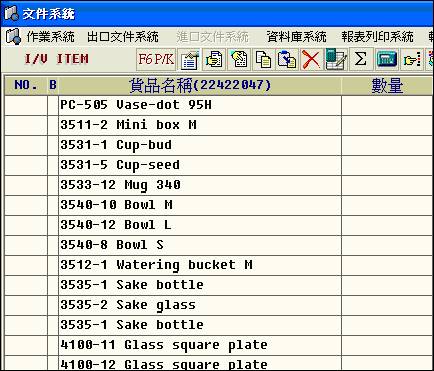The image size is (434, 371).
Task: Click the 貨品名稱 column header
Action: point(200,85)
